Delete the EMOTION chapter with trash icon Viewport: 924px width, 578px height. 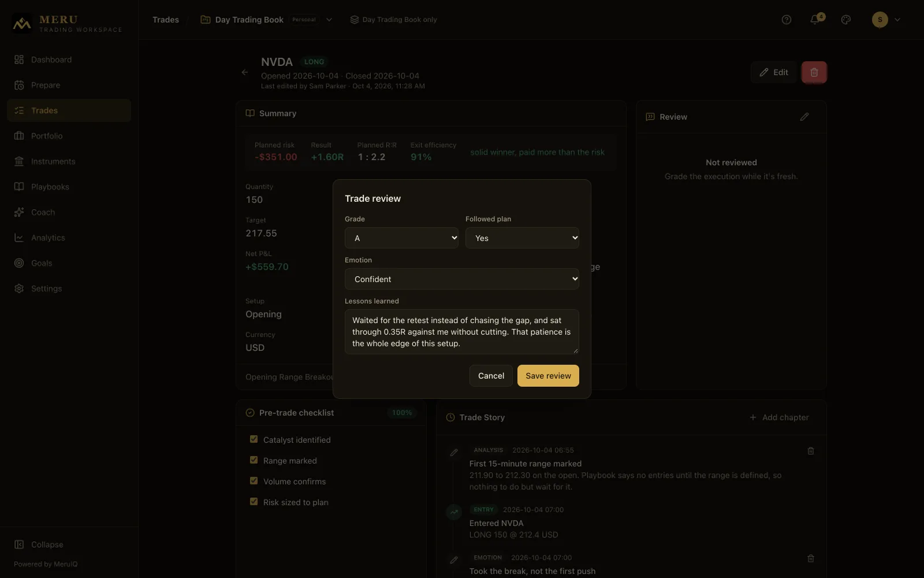click(x=811, y=558)
